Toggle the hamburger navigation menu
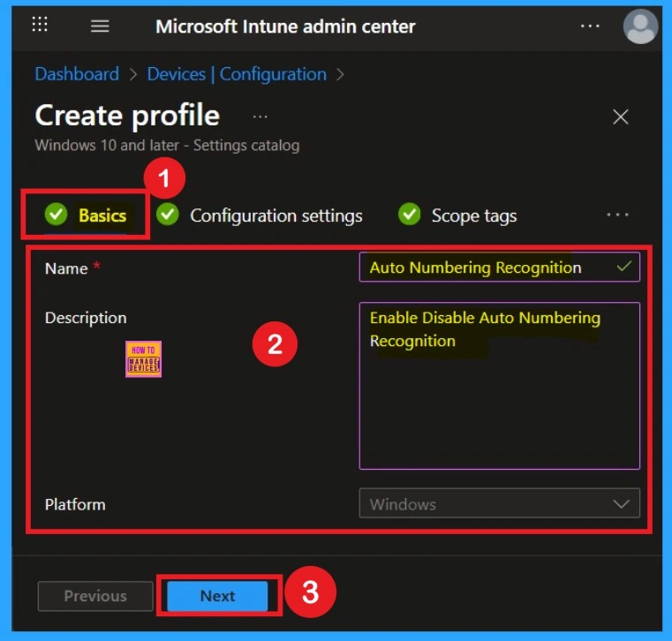This screenshot has width=672, height=641. 100,26
